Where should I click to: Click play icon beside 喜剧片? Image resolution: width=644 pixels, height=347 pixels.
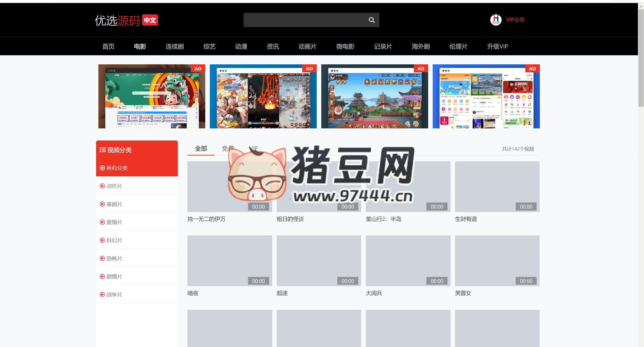point(102,204)
